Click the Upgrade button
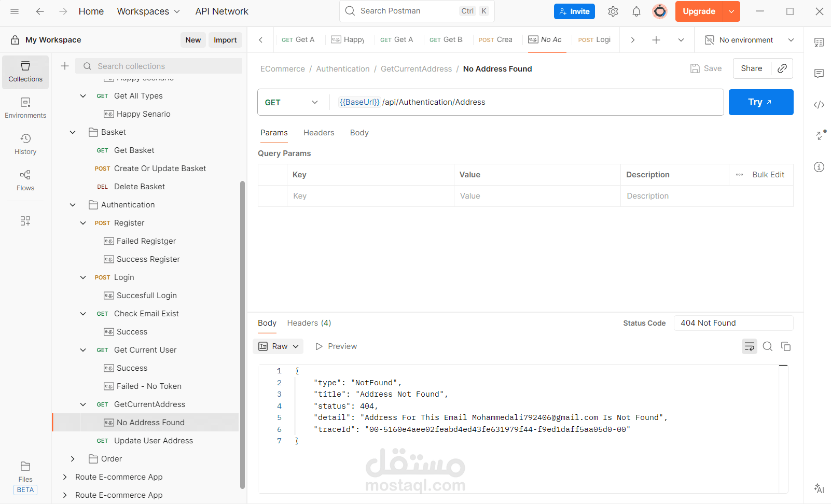This screenshot has height=504, width=831. [x=699, y=11]
